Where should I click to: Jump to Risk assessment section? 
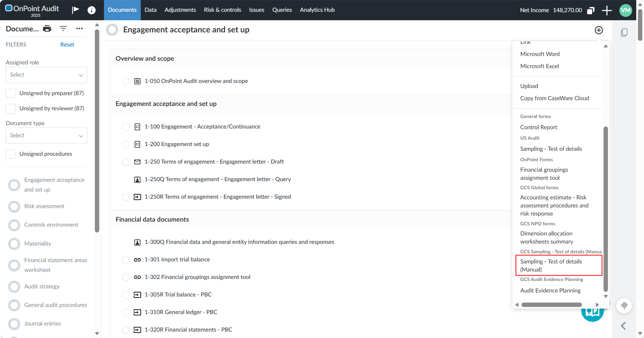[x=44, y=206]
